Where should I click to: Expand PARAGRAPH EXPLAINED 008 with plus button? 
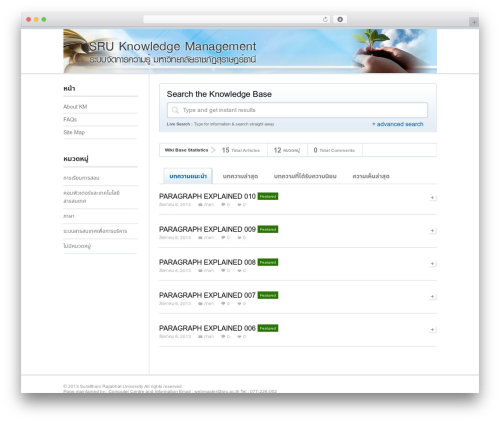pos(432,264)
